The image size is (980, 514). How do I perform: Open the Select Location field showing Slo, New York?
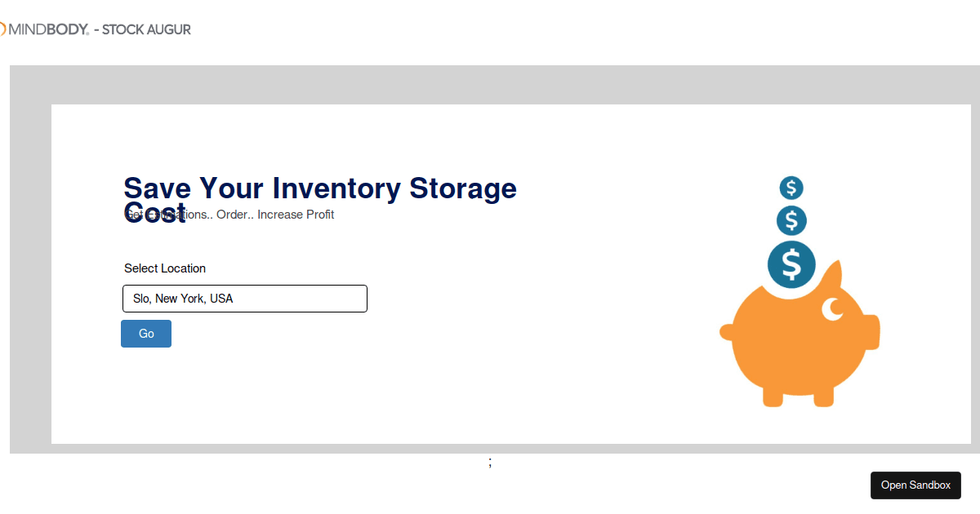[245, 299]
